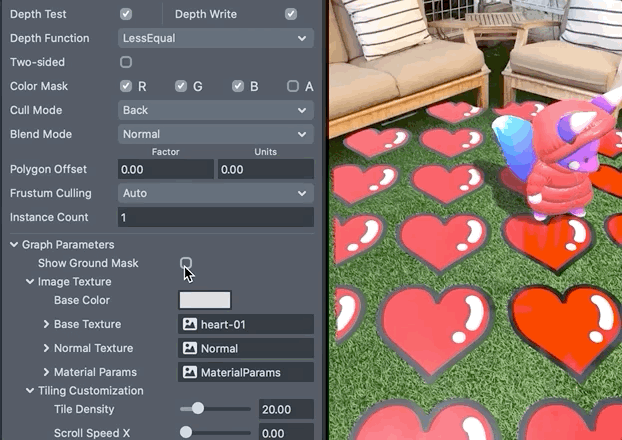Enable Show Ground Mask checkbox
This screenshot has height=440, width=622.
[186, 263]
